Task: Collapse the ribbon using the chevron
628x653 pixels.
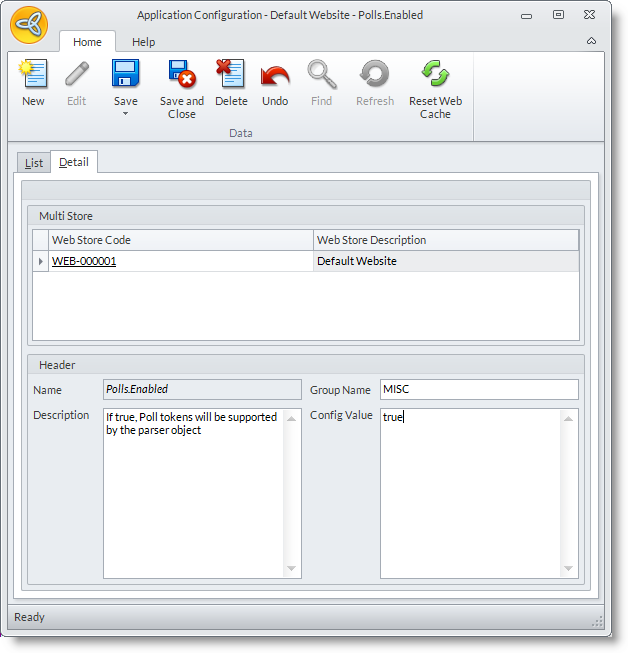Action: pos(591,41)
